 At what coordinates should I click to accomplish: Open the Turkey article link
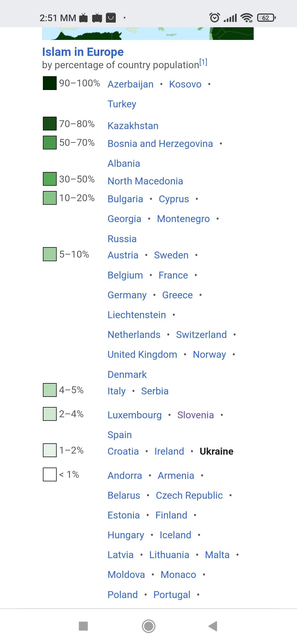pyautogui.click(x=122, y=104)
